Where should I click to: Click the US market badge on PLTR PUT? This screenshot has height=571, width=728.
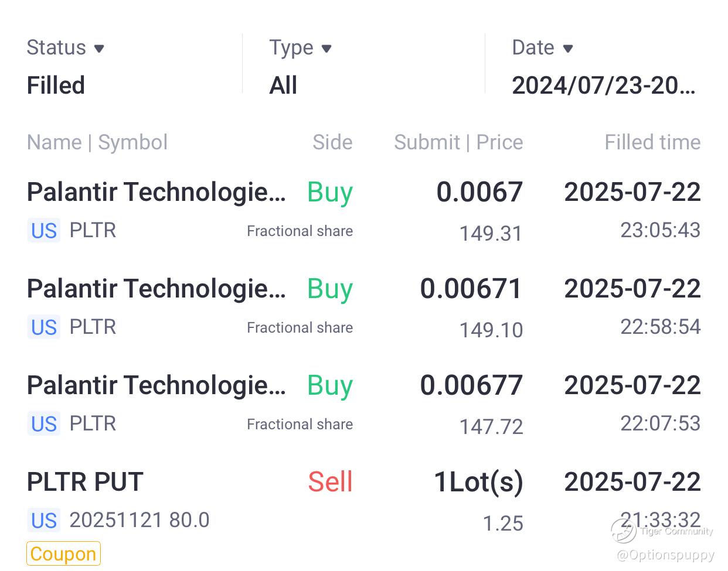[44, 520]
